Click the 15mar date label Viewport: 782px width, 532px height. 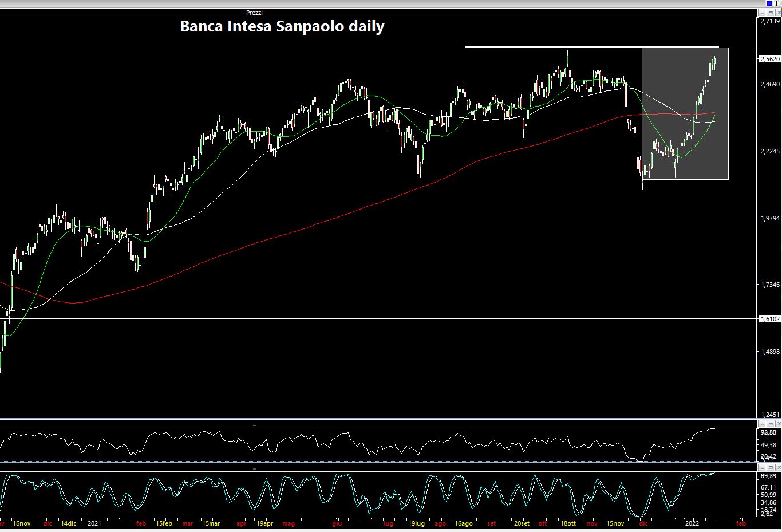tap(211, 523)
